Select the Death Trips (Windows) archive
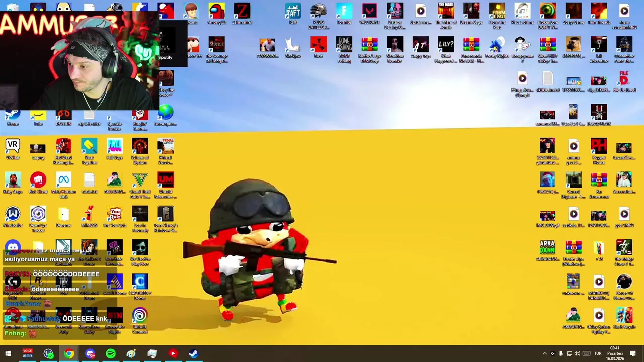This screenshot has width=644, height=362. click(573, 253)
